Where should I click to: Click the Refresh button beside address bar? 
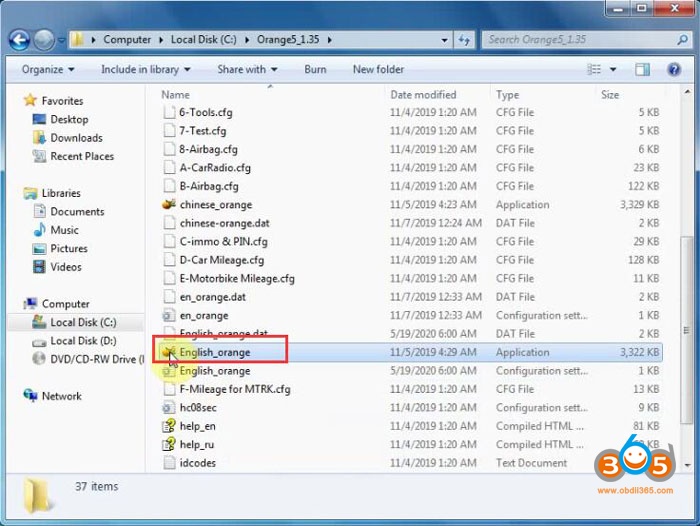(x=464, y=40)
